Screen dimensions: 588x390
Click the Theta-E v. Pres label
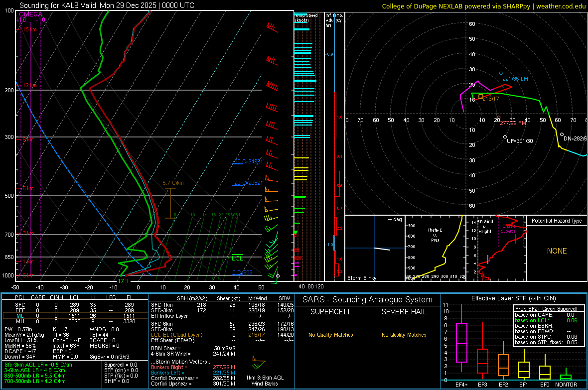[x=435, y=235]
